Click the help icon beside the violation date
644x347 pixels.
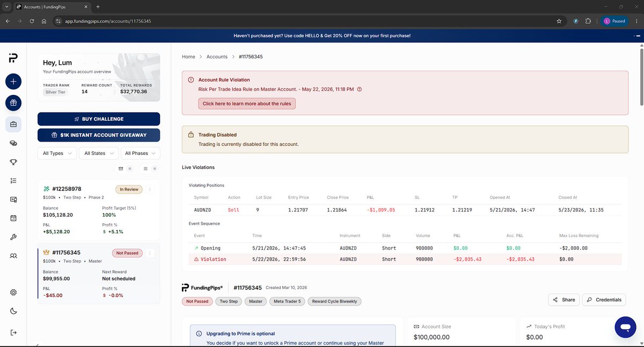tap(360, 90)
